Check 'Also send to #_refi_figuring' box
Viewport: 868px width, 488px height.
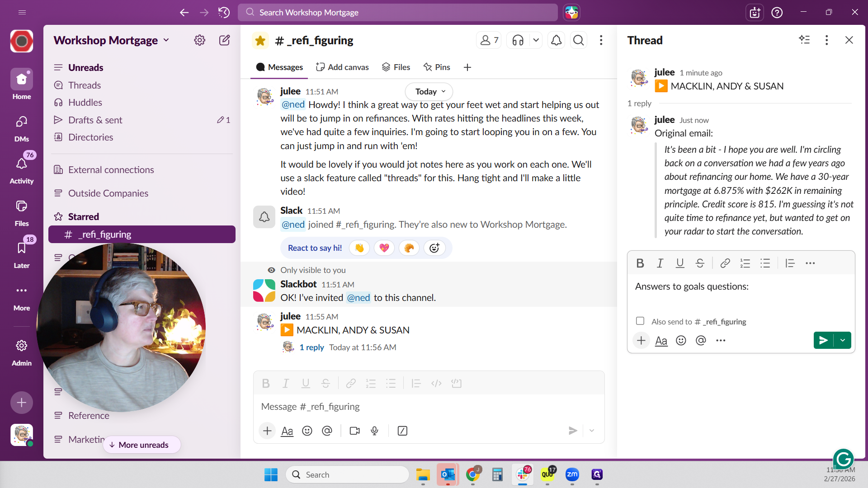pyautogui.click(x=640, y=321)
